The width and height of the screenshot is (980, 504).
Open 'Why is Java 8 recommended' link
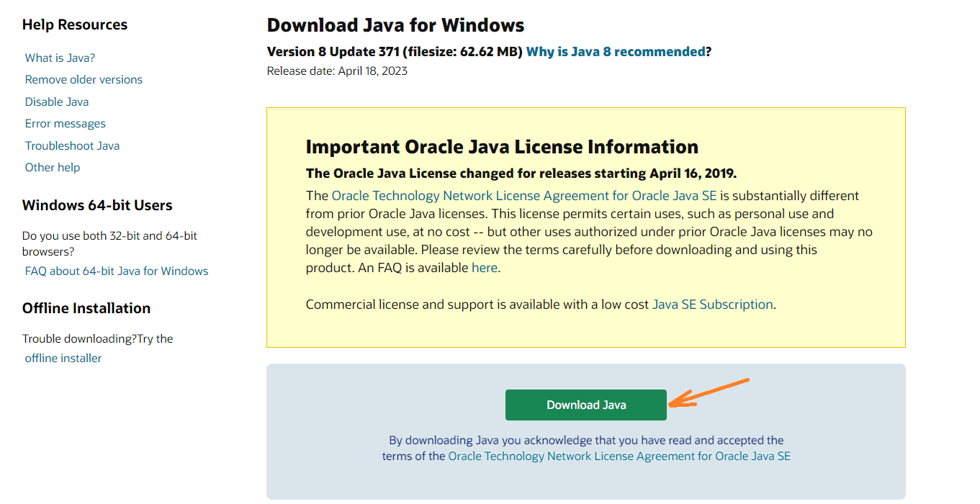616,52
